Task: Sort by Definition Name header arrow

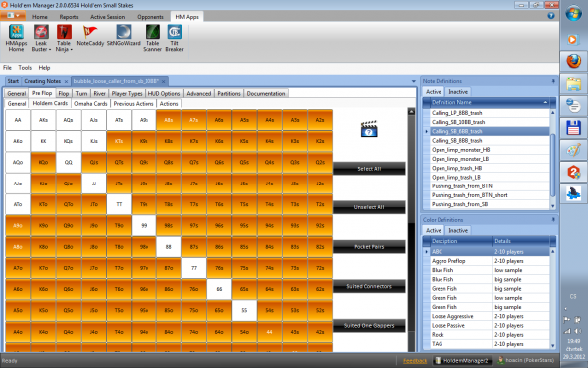Action: pos(545,102)
